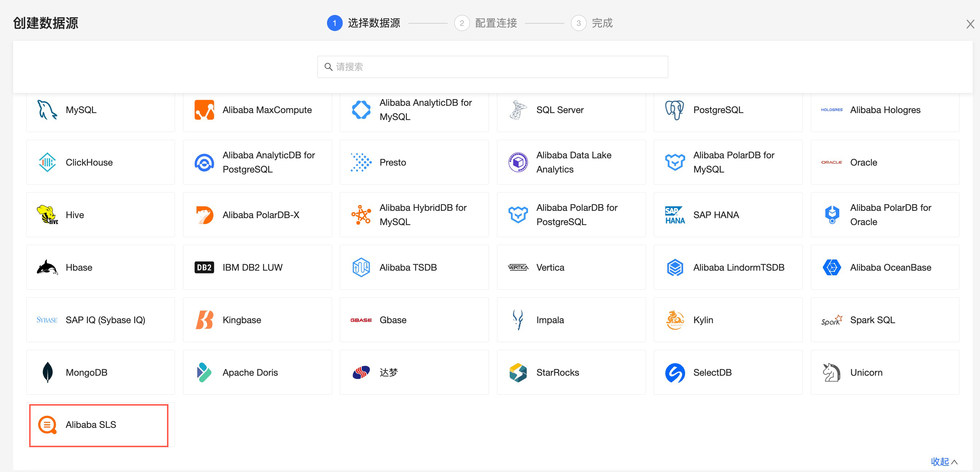Image resolution: width=980 pixels, height=472 pixels.
Task: Click the Hbase orca icon
Action: 47,267
